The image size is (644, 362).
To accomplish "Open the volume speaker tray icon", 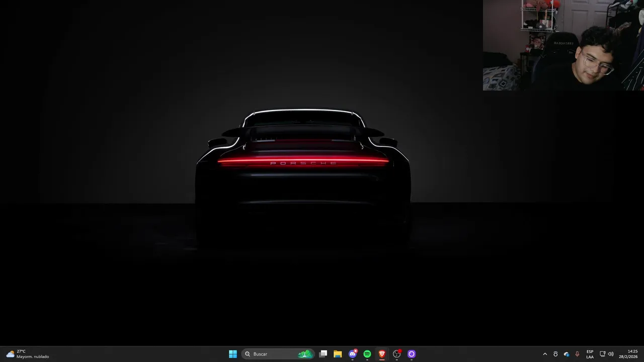I will click(x=611, y=354).
